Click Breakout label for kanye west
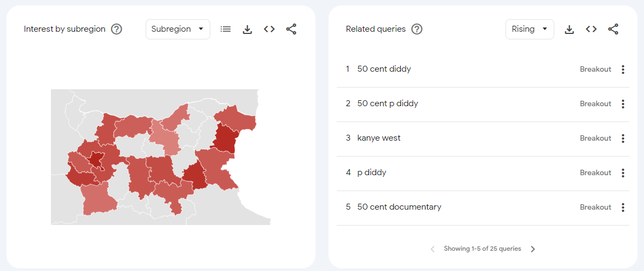The image size is (644, 271). (x=596, y=139)
